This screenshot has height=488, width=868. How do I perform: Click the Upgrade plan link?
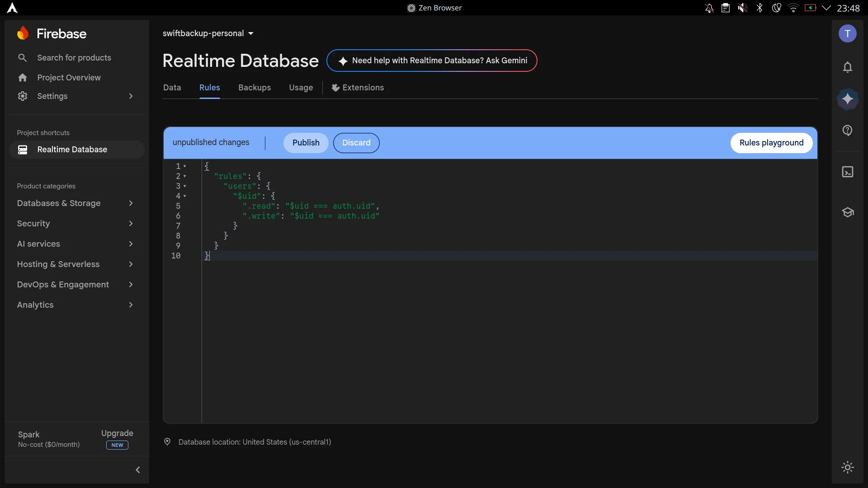tap(117, 433)
